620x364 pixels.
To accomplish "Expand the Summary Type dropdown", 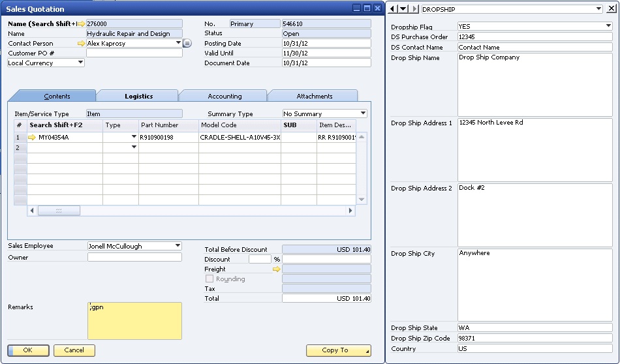I will pos(363,114).
